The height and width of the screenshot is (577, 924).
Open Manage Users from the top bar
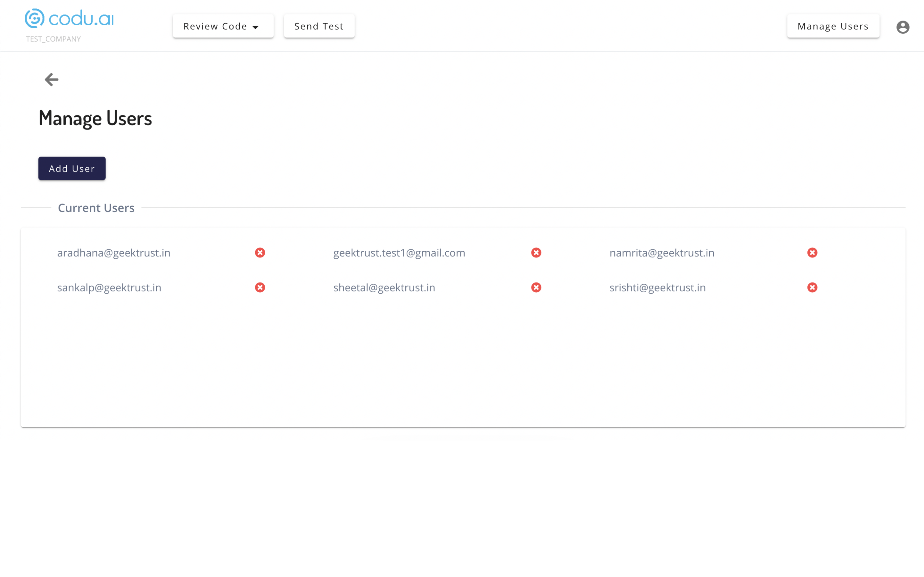pos(833,26)
